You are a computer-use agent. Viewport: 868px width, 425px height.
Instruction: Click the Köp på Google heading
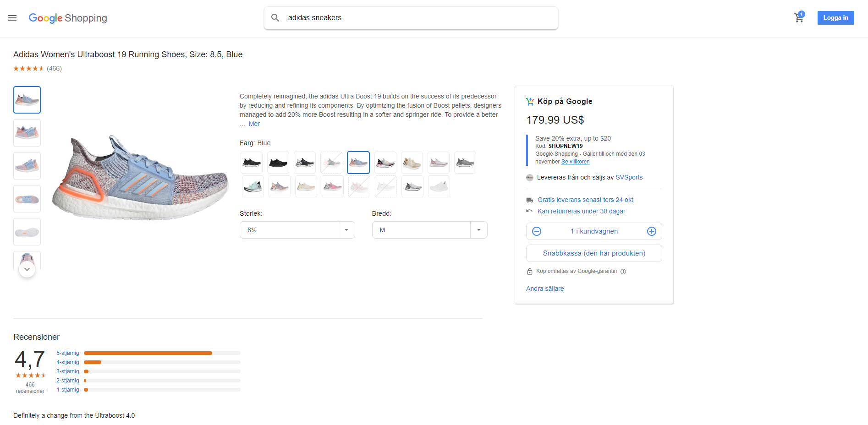[x=565, y=101]
